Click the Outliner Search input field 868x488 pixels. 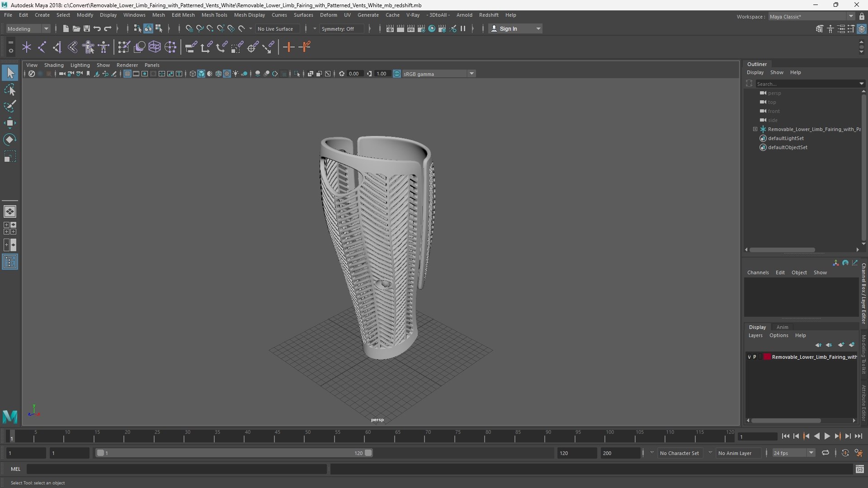point(807,84)
